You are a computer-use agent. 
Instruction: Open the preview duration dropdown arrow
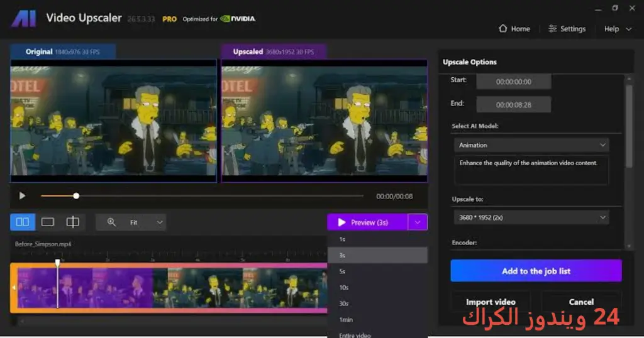(418, 222)
